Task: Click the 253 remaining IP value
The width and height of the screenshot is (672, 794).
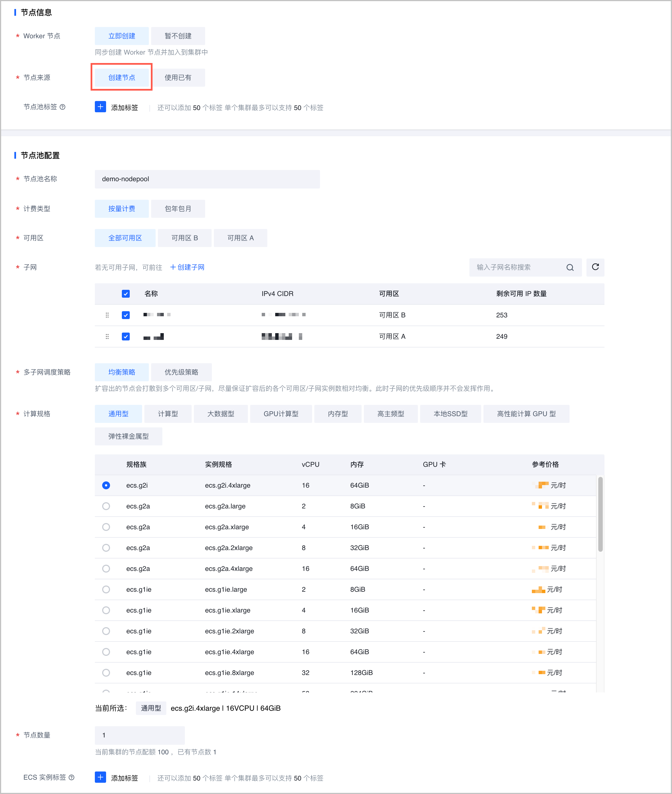Action: coord(501,315)
